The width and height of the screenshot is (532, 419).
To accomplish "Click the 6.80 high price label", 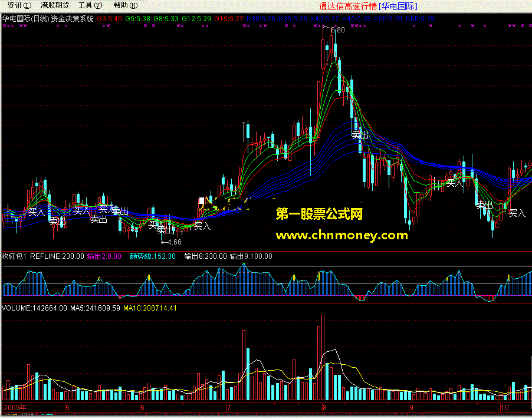I will point(337,30).
